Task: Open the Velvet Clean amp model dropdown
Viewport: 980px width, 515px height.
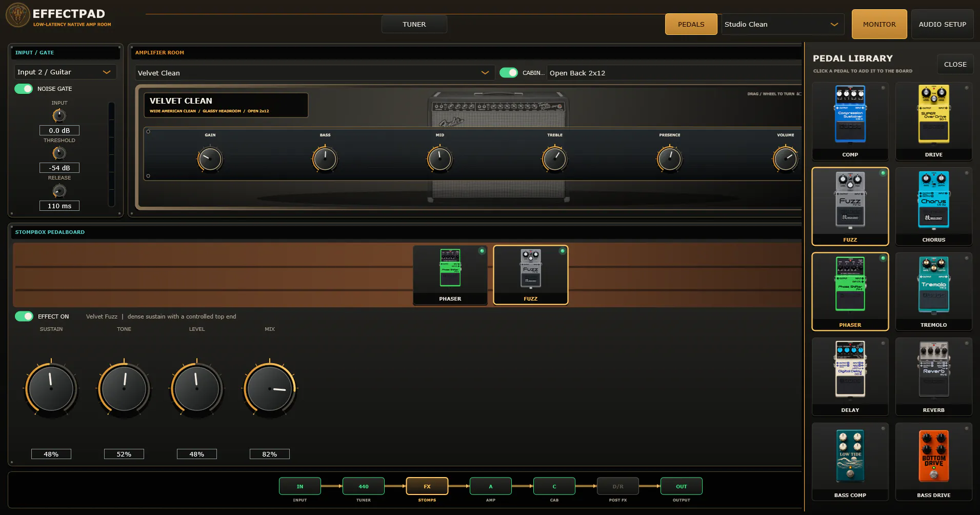Action: point(314,73)
